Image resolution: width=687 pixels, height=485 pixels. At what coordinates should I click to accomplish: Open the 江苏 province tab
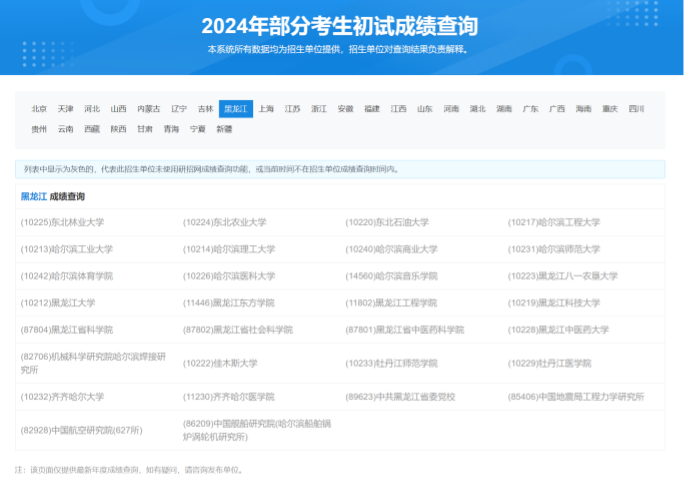click(x=292, y=108)
